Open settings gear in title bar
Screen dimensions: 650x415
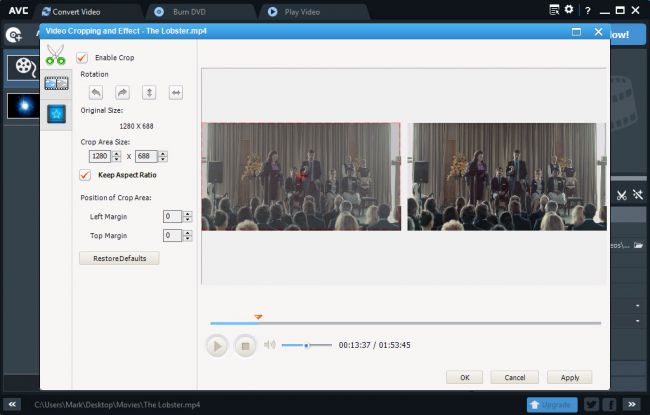(569, 10)
